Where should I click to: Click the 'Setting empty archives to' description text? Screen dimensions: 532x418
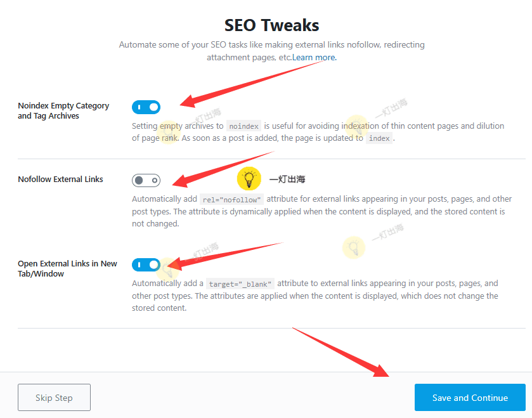coord(178,126)
